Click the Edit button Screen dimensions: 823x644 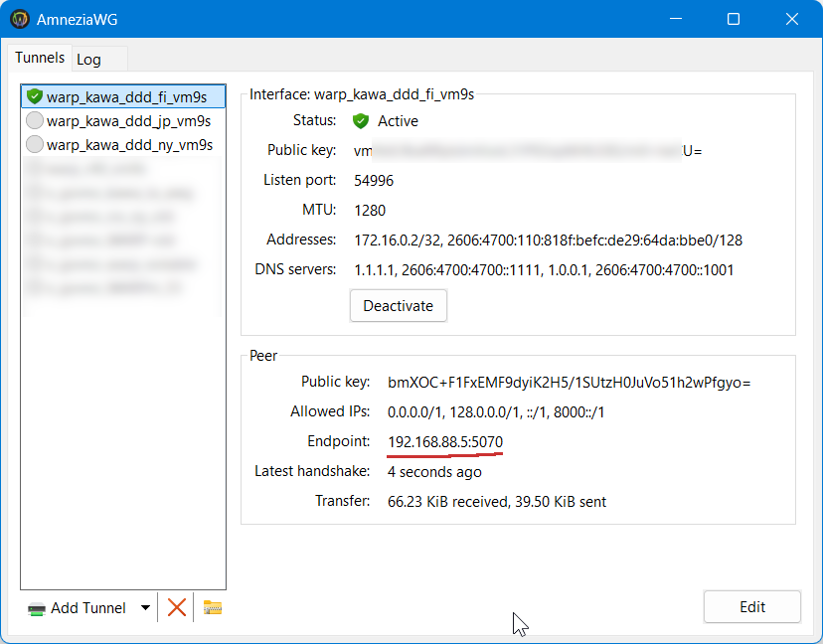point(751,607)
